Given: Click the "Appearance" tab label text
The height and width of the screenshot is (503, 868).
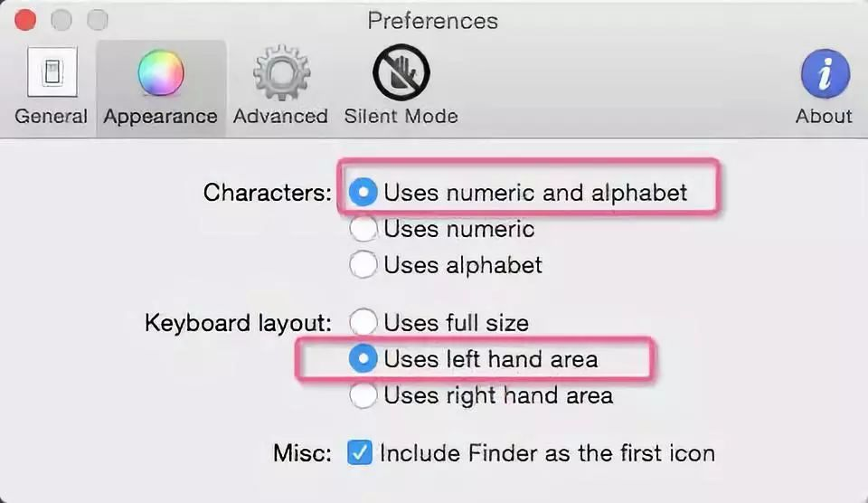Looking at the screenshot, I should pyautogui.click(x=161, y=117).
